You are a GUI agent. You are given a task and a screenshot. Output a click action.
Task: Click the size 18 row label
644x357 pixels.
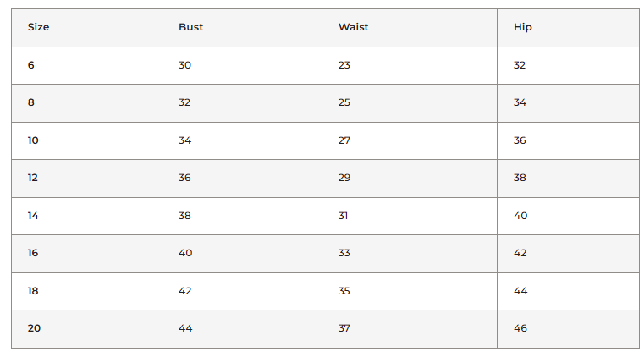[x=33, y=291]
